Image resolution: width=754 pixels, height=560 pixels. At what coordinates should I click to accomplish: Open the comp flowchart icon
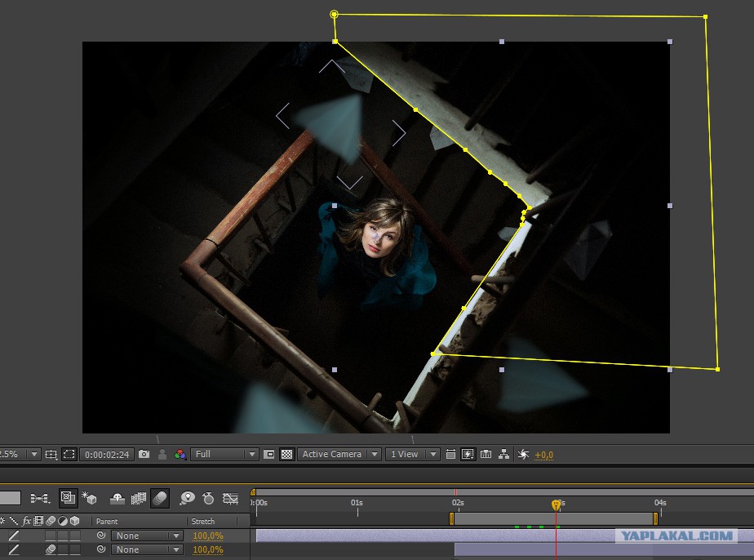504,454
